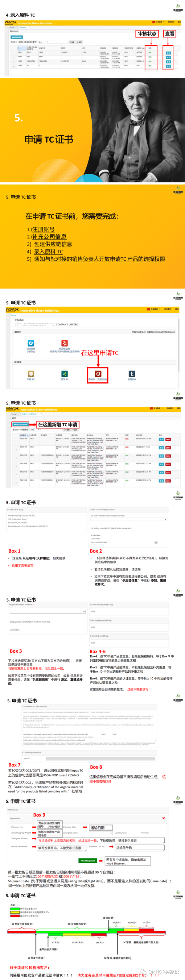The image size is (185, 980).
Task: Open the 公司信息 company info icon
Action: 31,343
